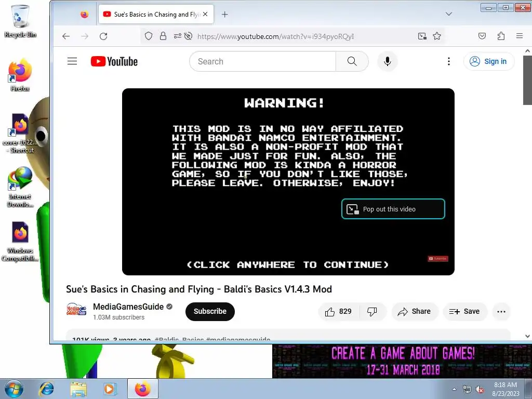Click the scrollbar down arrow
532x399 pixels.
(527, 336)
